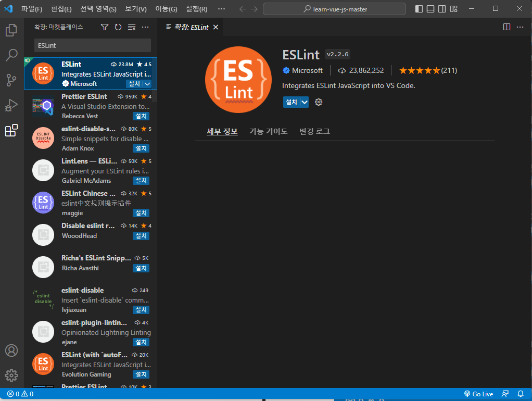Refresh the extensions list
Image resolution: width=532 pixels, height=401 pixels.
point(118,27)
